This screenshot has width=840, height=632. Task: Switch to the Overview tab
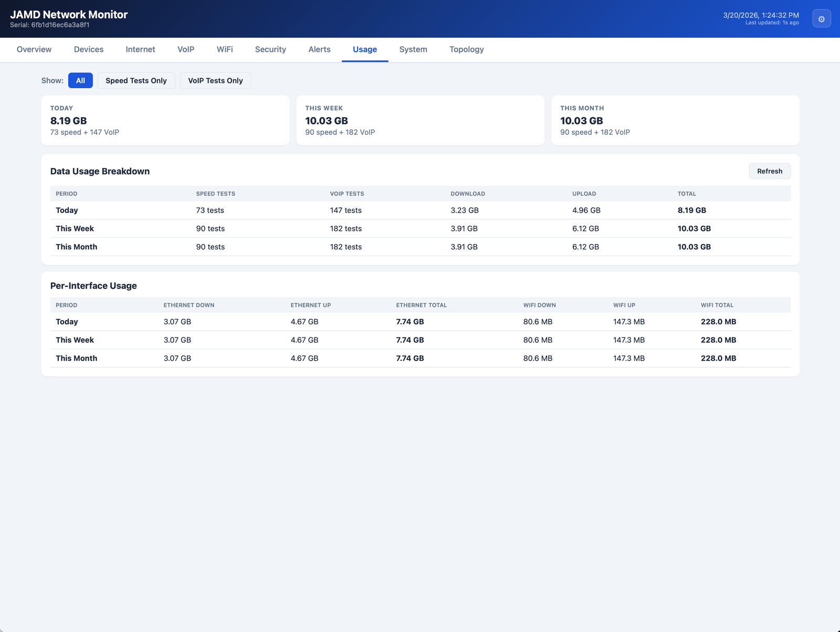34,49
